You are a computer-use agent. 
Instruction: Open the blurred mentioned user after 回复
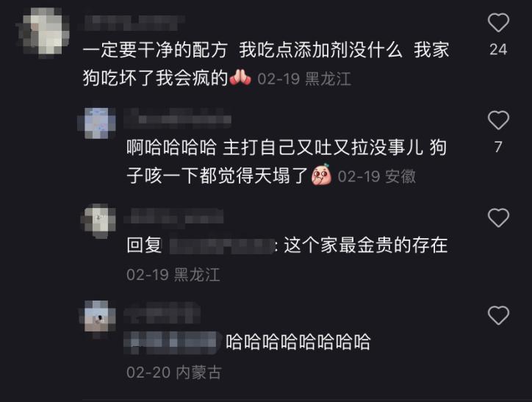click(x=221, y=245)
